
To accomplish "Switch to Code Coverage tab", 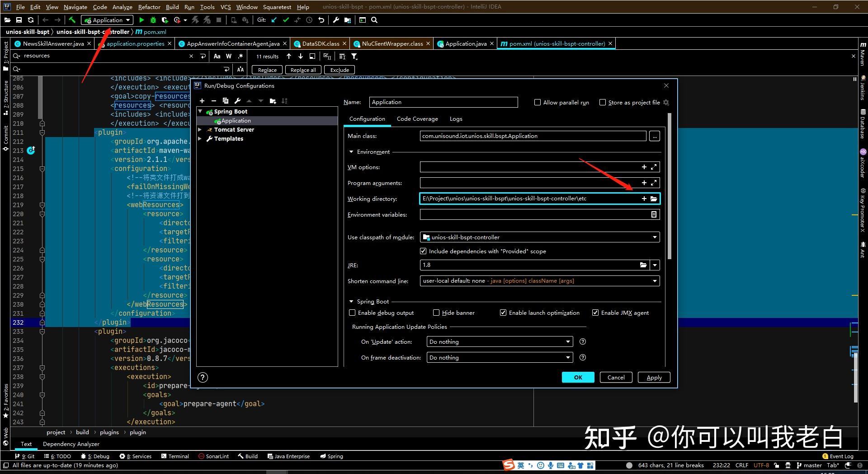I will tap(417, 119).
